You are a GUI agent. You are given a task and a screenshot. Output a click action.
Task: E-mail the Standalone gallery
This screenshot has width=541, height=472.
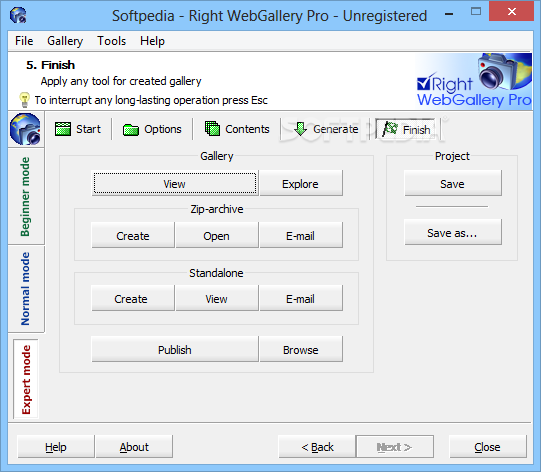pyautogui.click(x=301, y=298)
